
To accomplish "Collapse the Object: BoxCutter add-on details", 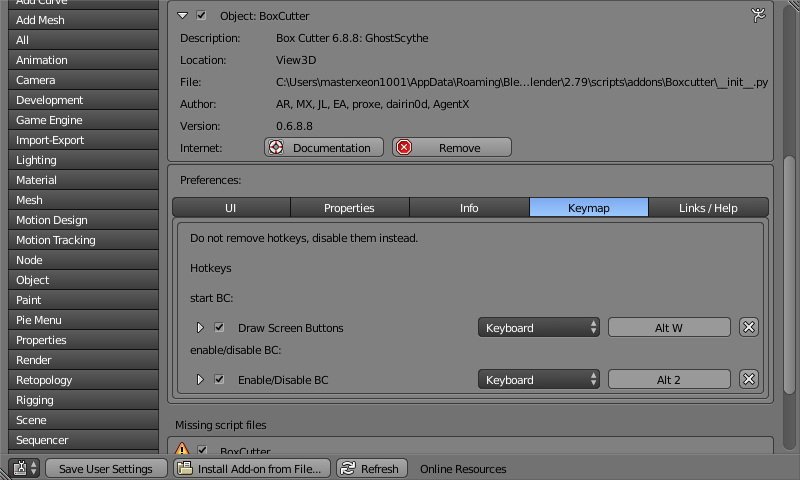I will [x=182, y=16].
